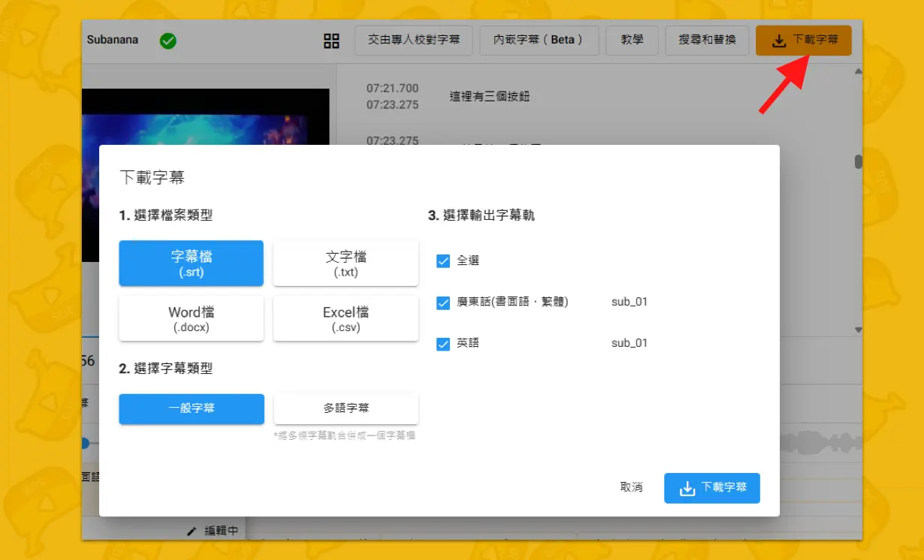The image size is (924, 560).
Task: Choose Excel檔 (.csv) format
Action: [346, 319]
